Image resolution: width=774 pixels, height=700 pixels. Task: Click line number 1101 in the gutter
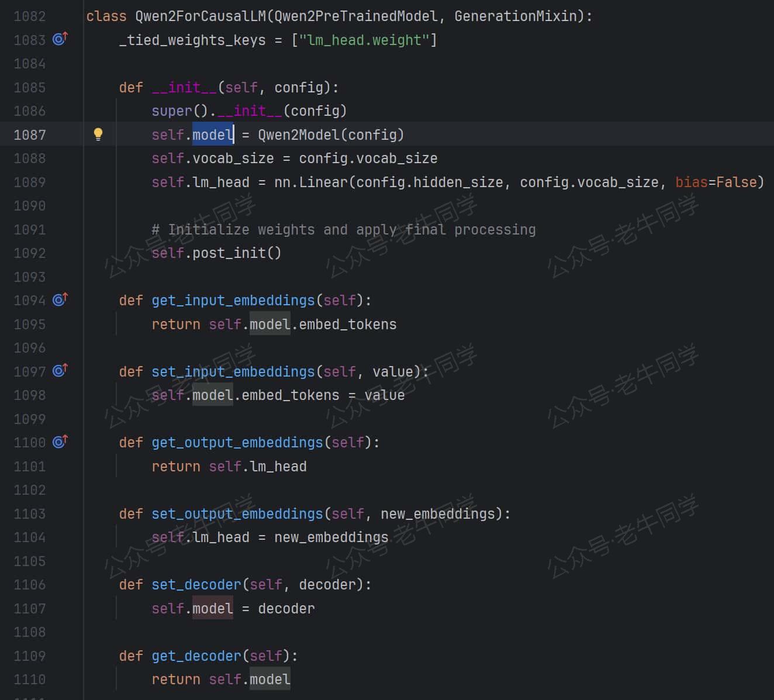coord(29,467)
